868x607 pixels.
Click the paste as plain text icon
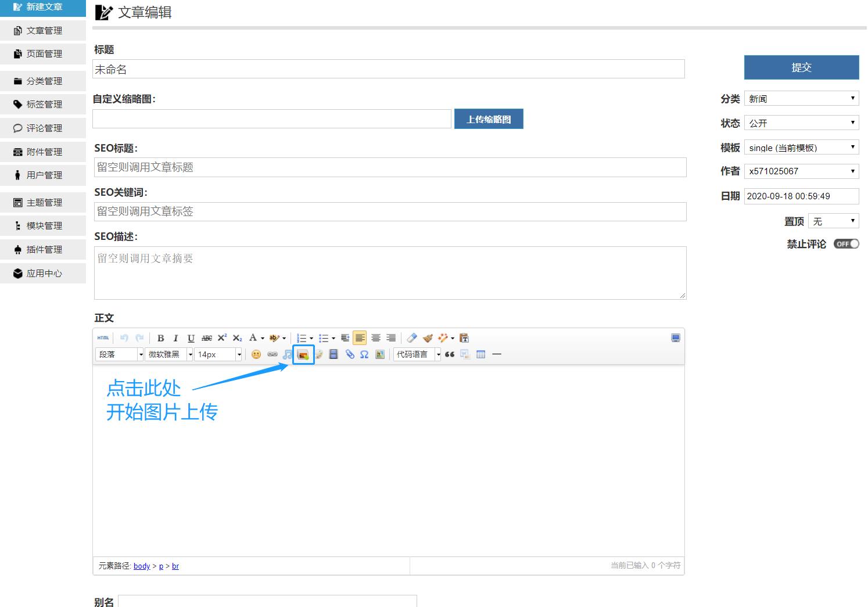pos(464,338)
